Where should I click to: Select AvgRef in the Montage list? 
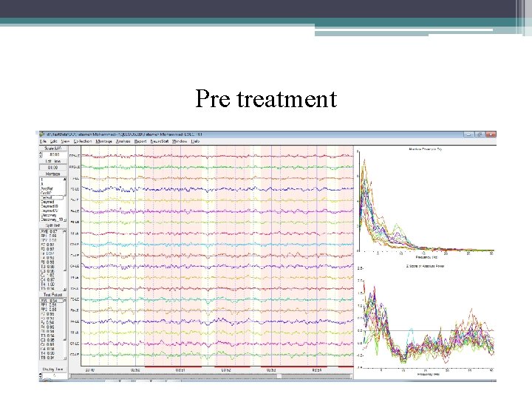point(47,188)
